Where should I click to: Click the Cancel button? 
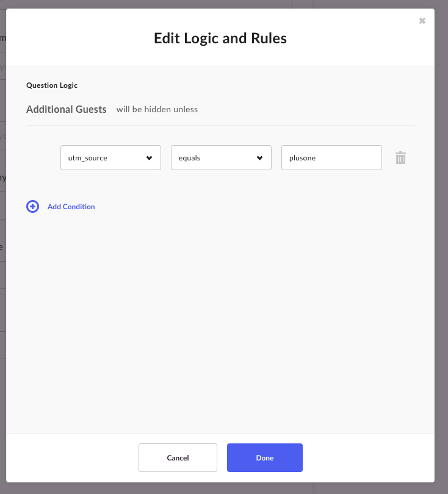[x=178, y=458]
